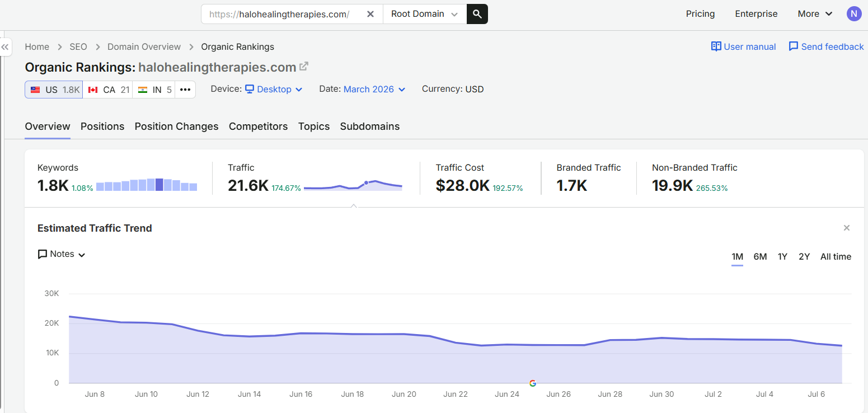
Task: Click the Traffic sparkline chart
Action: click(x=353, y=185)
